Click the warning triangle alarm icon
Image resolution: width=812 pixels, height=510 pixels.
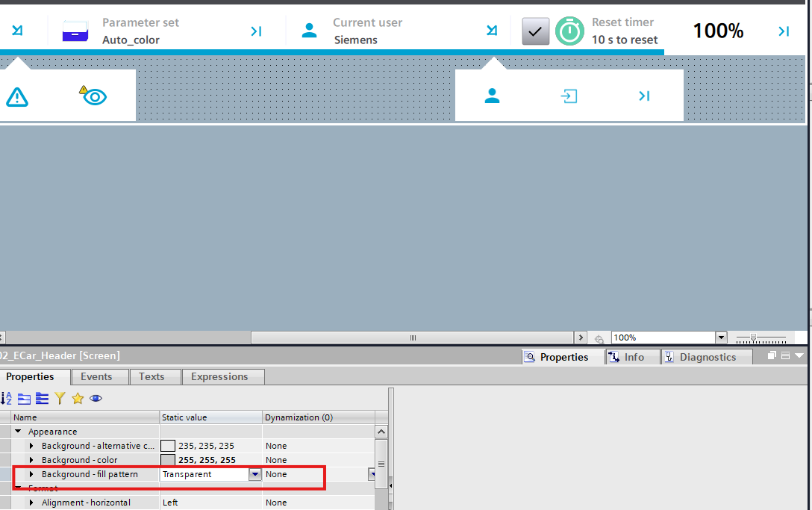point(17,97)
